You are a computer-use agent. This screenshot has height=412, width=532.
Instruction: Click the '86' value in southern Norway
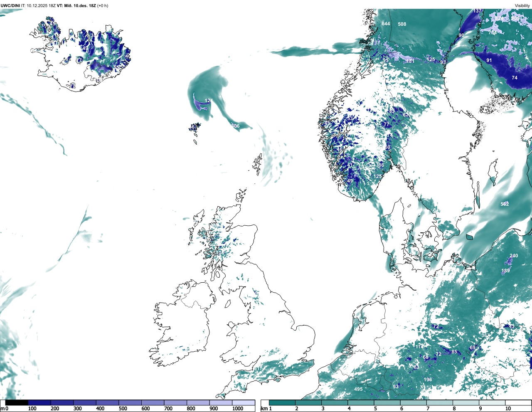(x=381, y=165)
